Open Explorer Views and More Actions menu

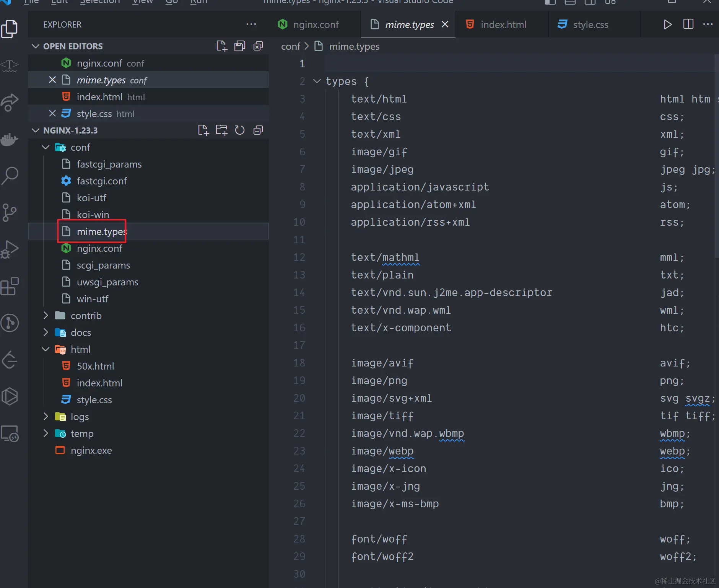point(251,24)
